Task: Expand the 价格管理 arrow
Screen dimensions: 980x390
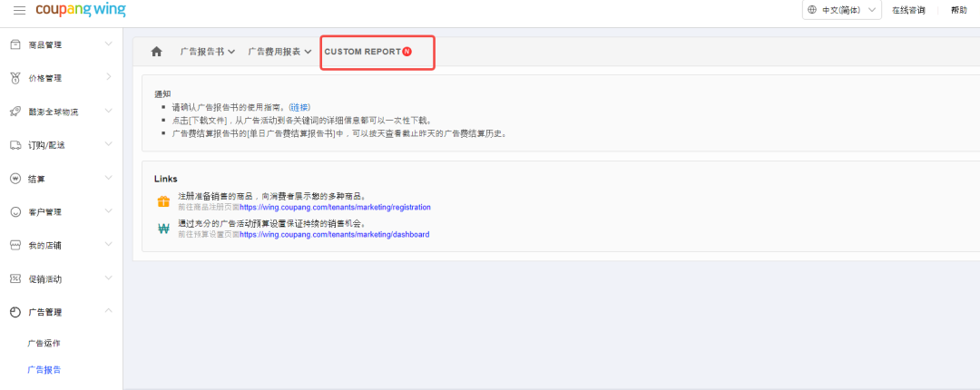Action: pyautogui.click(x=109, y=77)
